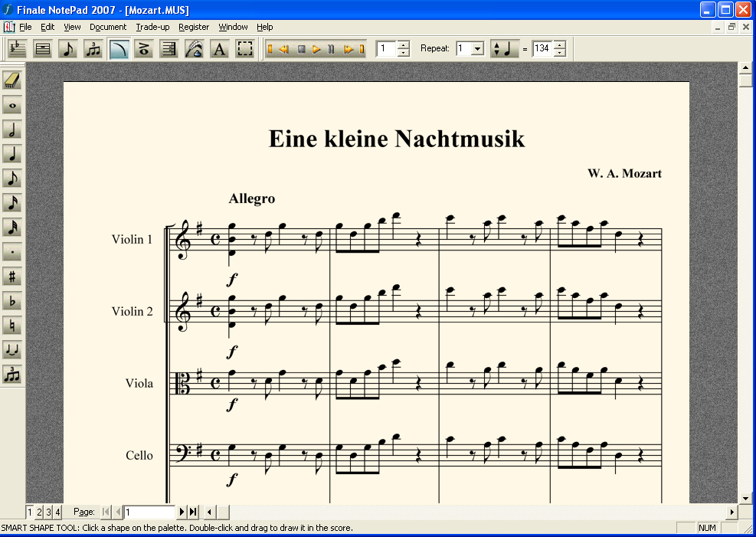Pick the half note from the palette

(x=11, y=129)
